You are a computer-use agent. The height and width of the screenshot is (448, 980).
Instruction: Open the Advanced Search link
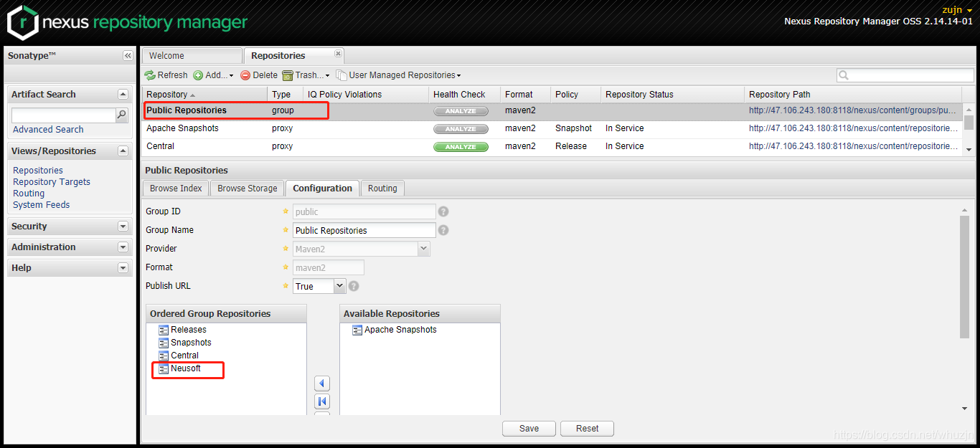tap(48, 130)
